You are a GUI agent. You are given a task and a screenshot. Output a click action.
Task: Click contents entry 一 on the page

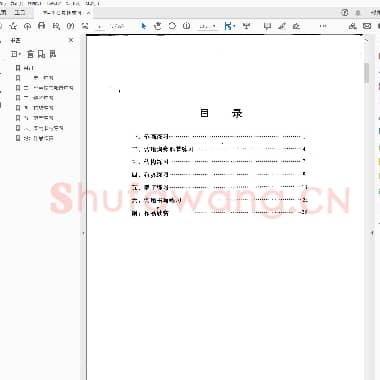pos(219,137)
